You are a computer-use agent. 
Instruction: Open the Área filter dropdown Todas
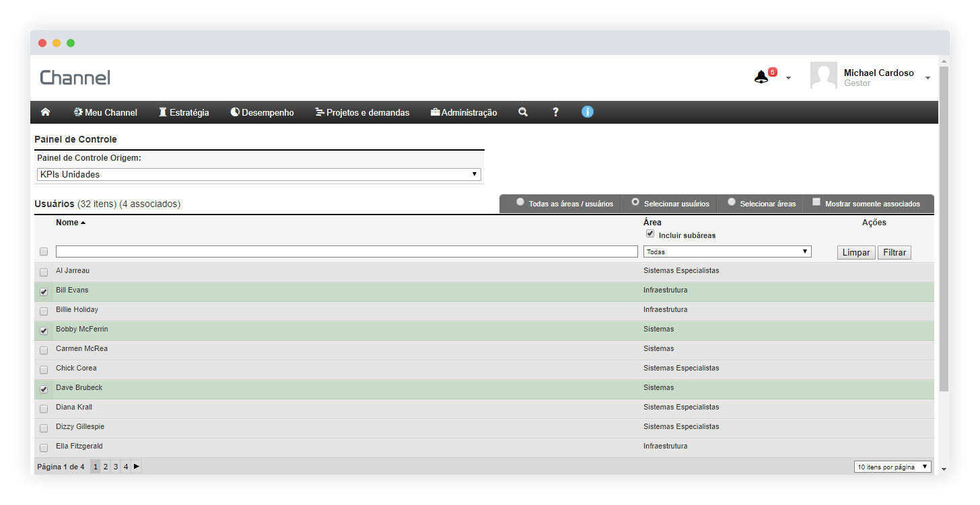(727, 251)
